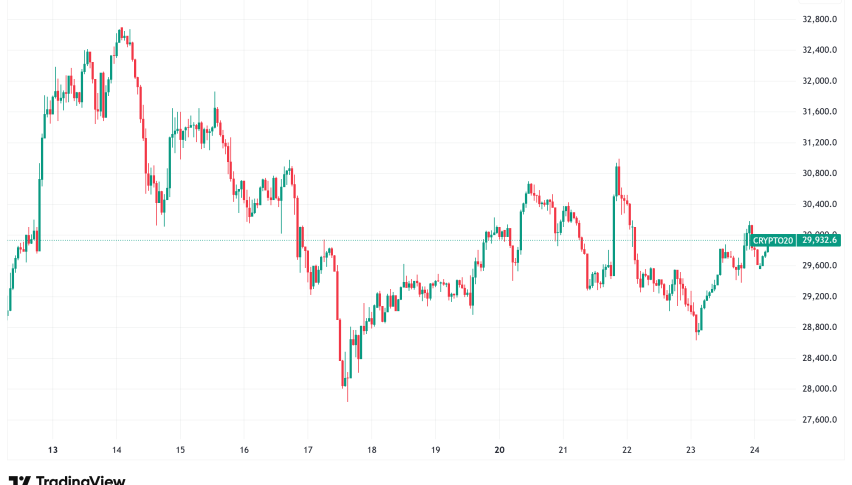Click the 32,800.0 price axis label

(x=820, y=19)
